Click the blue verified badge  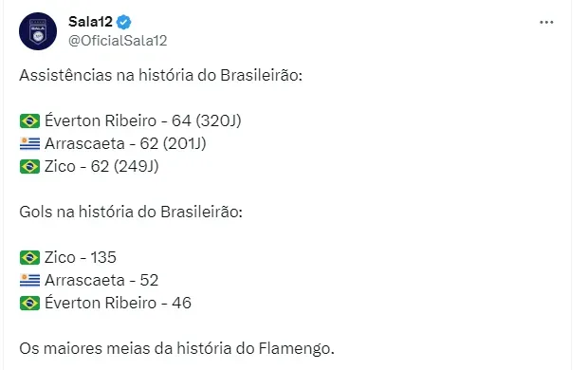point(123,22)
